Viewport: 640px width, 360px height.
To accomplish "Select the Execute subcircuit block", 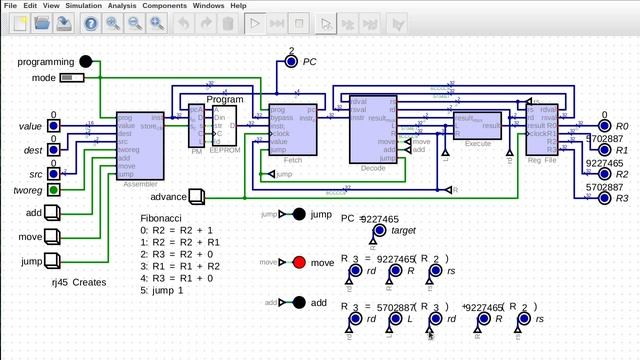I will [x=478, y=126].
